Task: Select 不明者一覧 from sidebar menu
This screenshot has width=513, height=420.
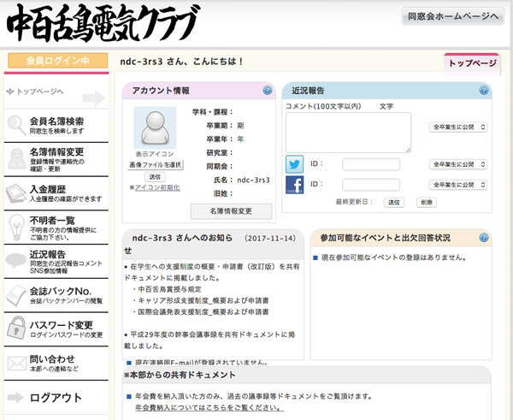Action: 56,225
